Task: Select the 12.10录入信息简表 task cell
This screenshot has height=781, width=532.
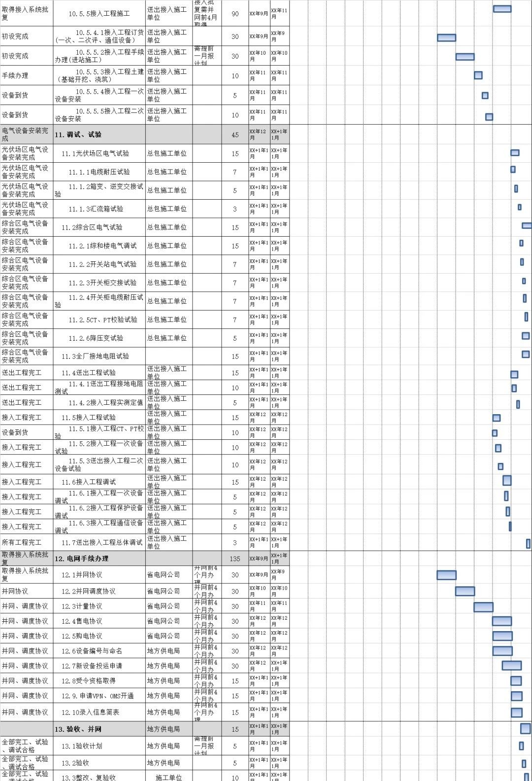Action: [x=99, y=712]
